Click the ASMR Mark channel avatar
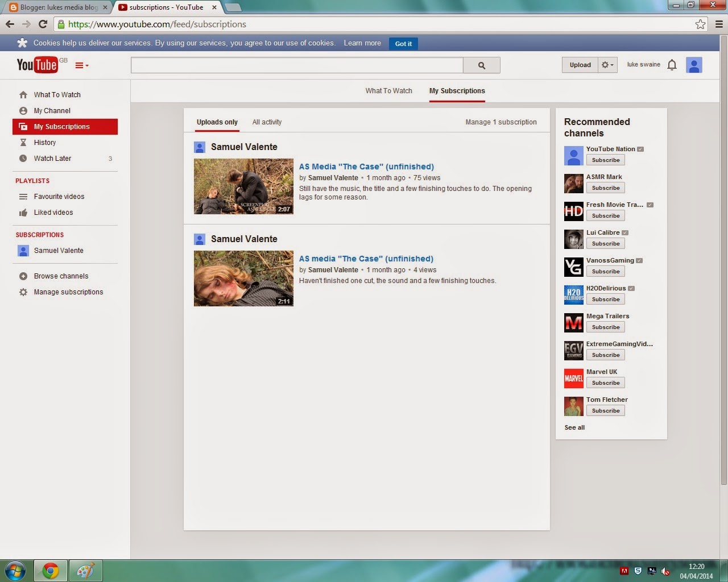 click(x=574, y=184)
